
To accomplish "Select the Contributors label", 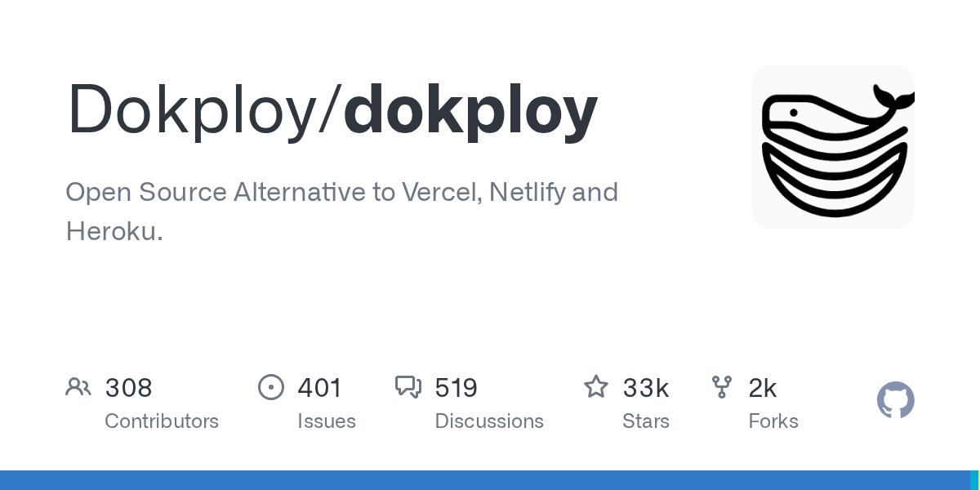I will pyautogui.click(x=162, y=421).
